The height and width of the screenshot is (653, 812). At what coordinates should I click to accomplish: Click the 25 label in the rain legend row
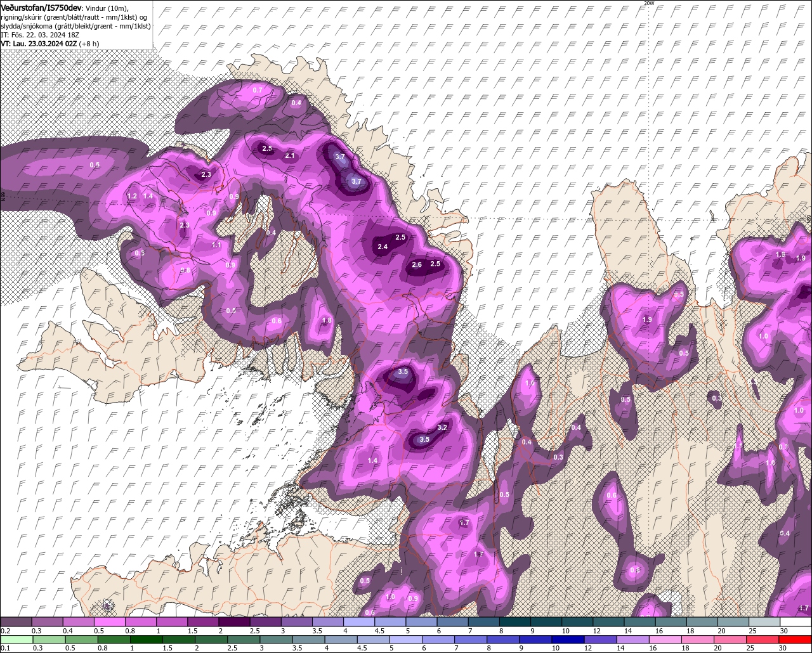750,648
